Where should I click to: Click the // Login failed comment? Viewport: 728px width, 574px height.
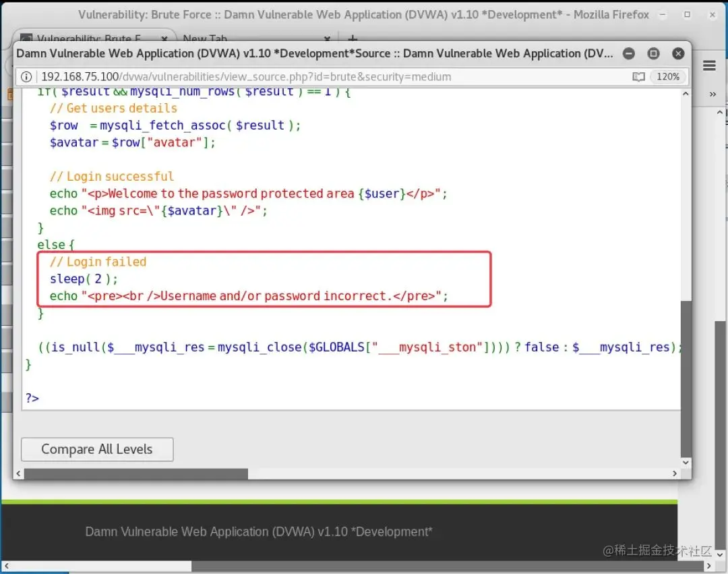point(98,262)
